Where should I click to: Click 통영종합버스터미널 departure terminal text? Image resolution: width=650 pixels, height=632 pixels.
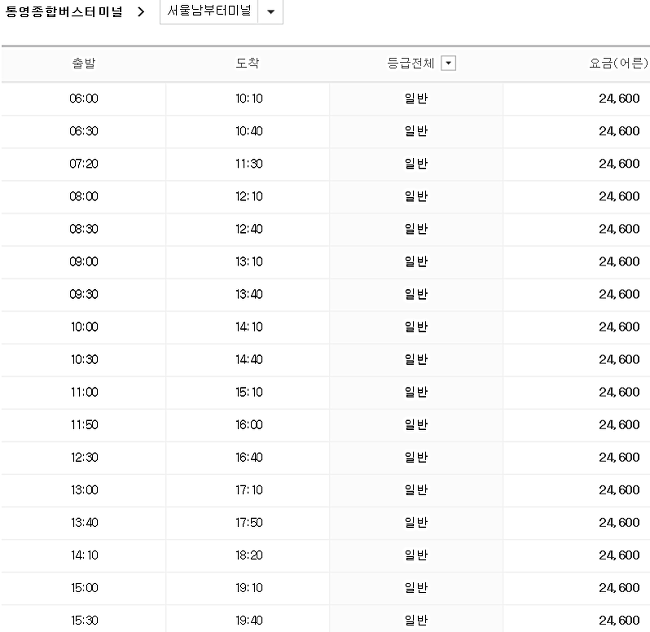click(x=64, y=11)
